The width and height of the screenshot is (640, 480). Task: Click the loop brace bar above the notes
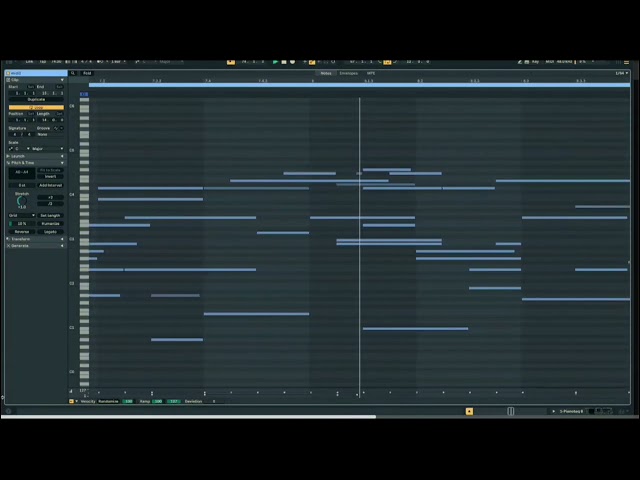[x=359, y=85]
